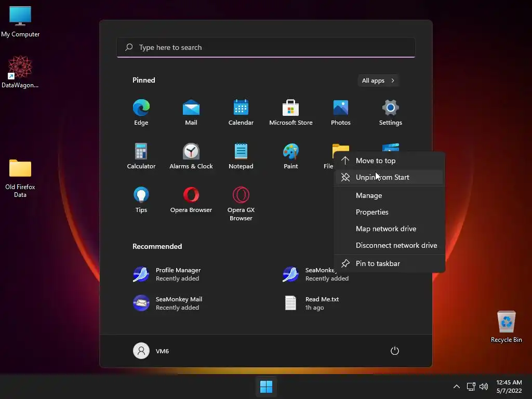The height and width of the screenshot is (399, 532).
Task: Select the Recycle Bin icon
Action: pos(506,327)
